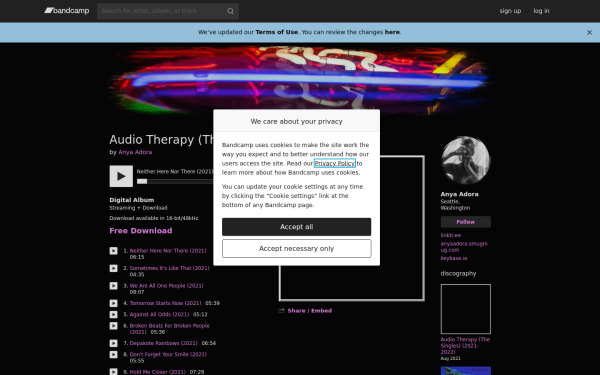Click the Anya Adora round profile photo
This screenshot has height=375, width=600.
coord(465,160)
